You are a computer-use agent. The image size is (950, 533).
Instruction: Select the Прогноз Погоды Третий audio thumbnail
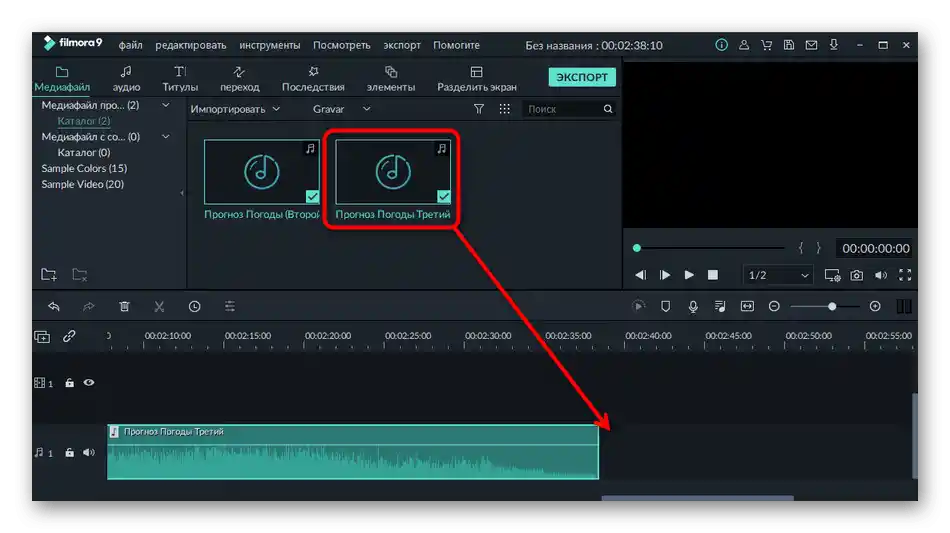[393, 172]
